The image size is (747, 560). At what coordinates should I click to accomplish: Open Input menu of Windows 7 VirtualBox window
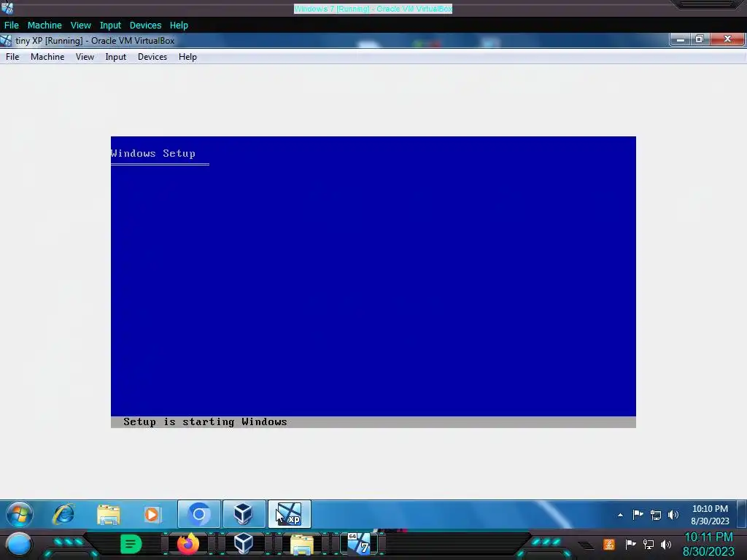110,26
